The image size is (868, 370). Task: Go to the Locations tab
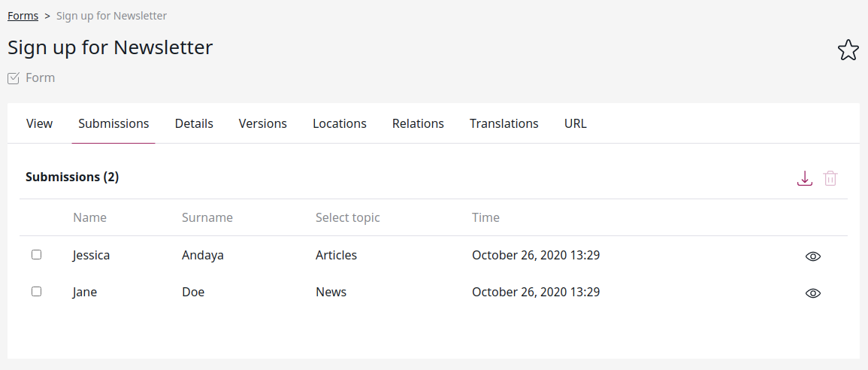(x=340, y=123)
